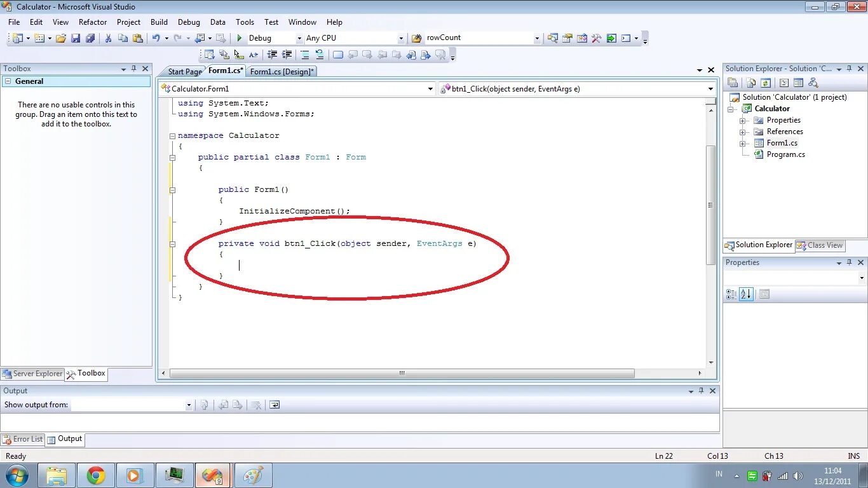
Task: Launch Google Chrome from the taskbar
Action: [96, 475]
